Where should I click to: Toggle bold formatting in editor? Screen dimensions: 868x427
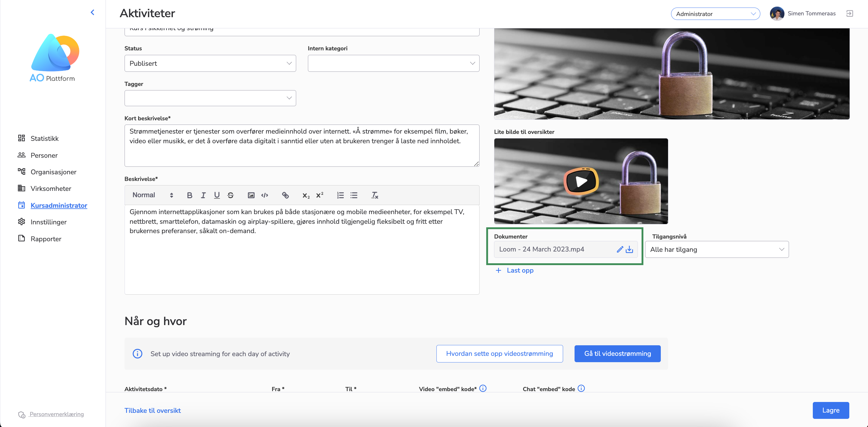point(190,195)
